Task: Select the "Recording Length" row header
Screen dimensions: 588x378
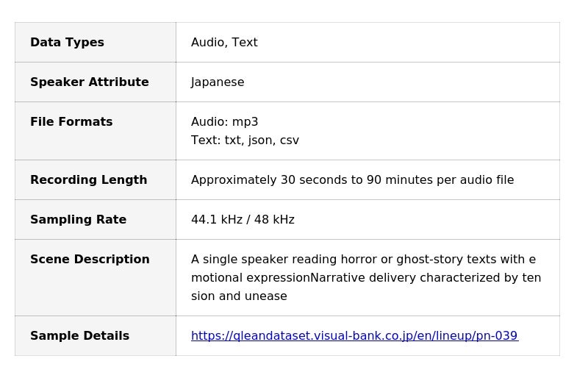Action: [x=88, y=180]
